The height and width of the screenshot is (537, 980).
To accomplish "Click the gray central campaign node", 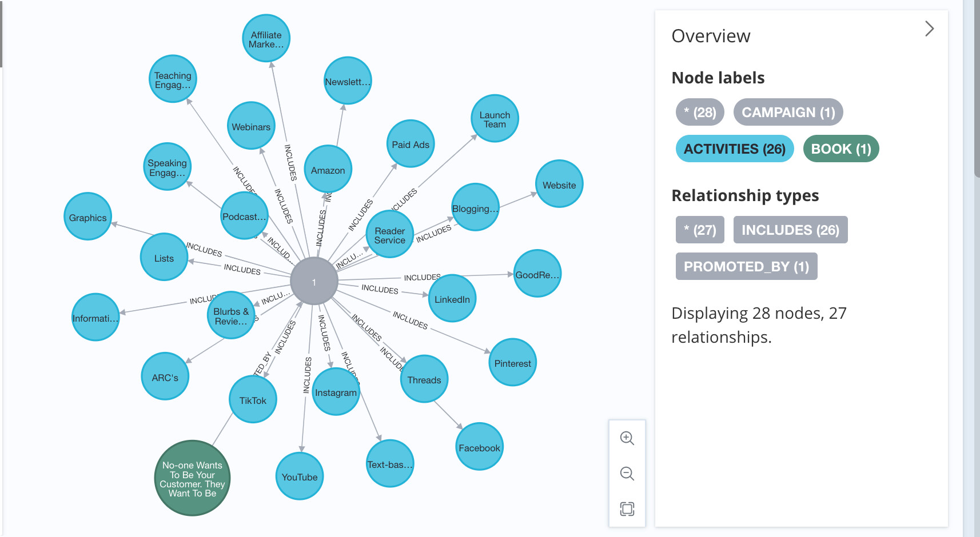I will tap(314, 282).
